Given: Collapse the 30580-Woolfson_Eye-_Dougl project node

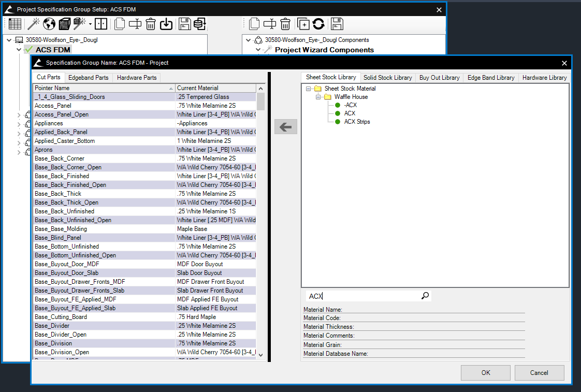Looking at the screenshot, I should point(9,40).
